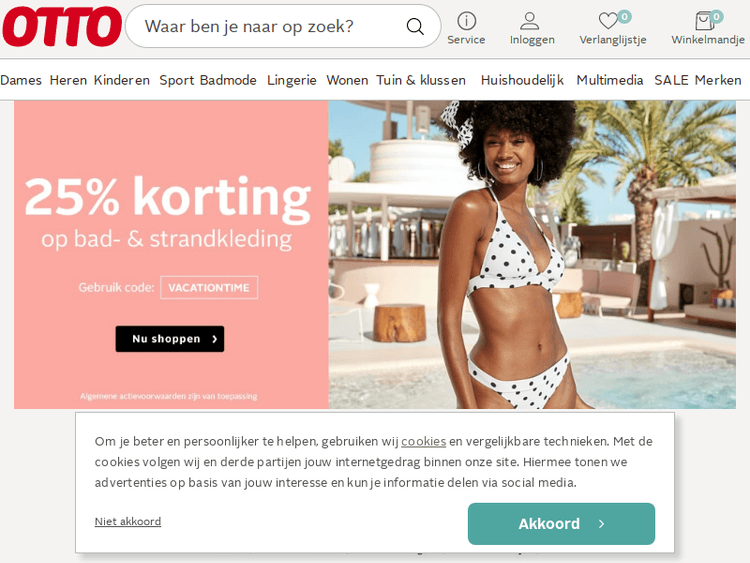Open the Verlanglijstje heart icon
This screenshot has width=750, height=563.
click(608, 21)
